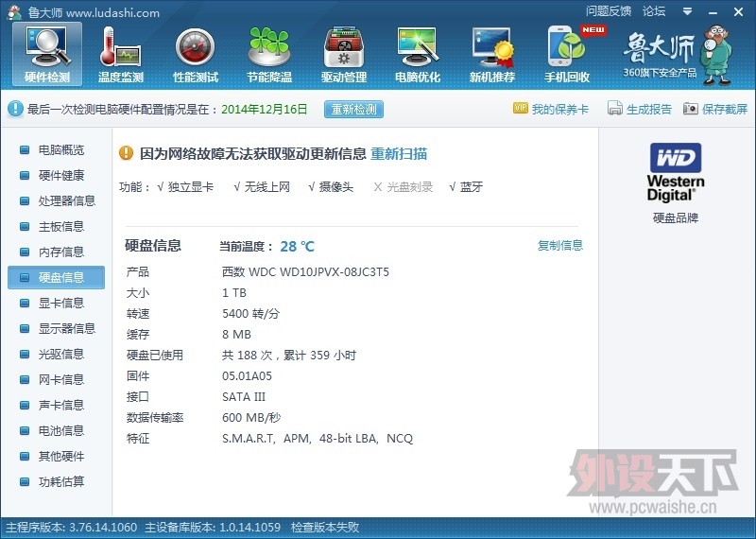
Task: Open 手机回收 phone recycling icon
Action: (567, 54)
